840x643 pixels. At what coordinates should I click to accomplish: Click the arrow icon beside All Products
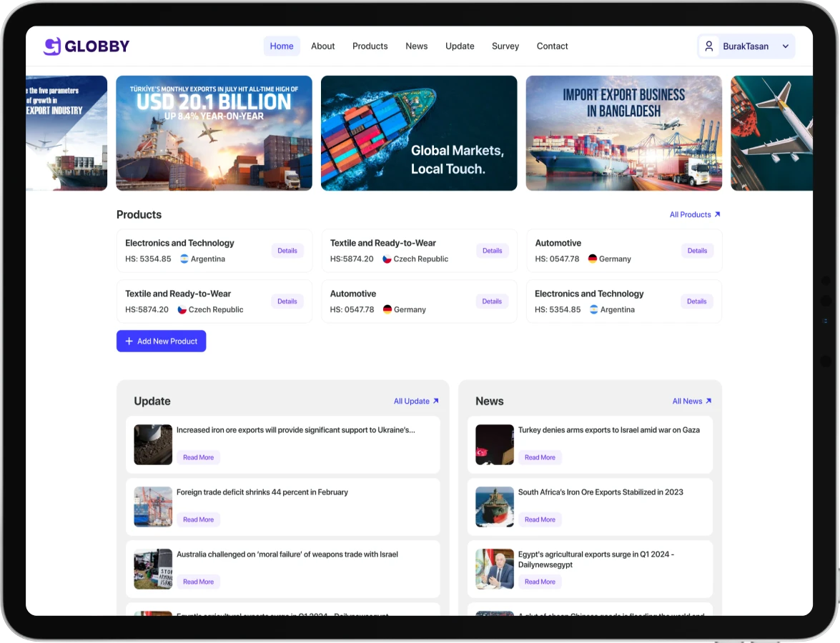[717, 214]
